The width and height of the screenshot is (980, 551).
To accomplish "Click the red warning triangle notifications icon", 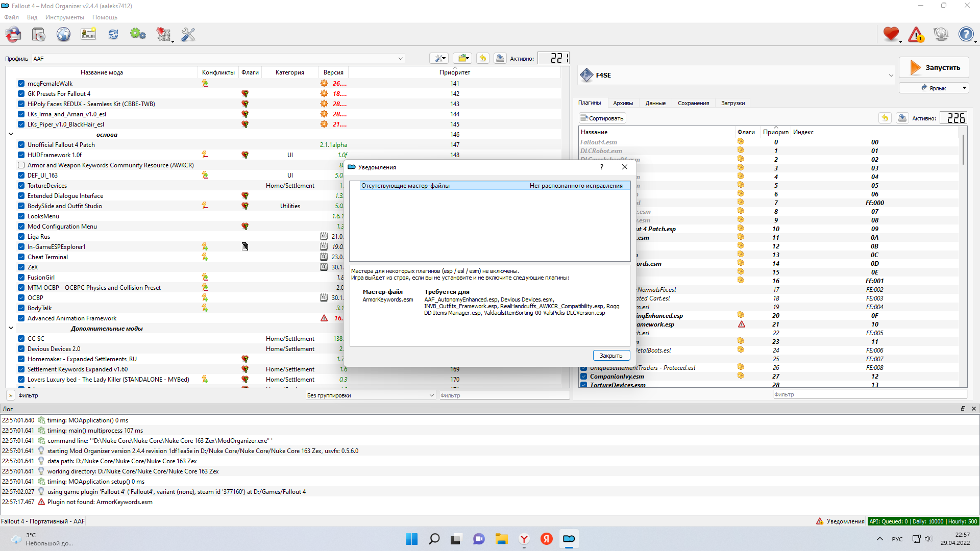I will [x=916, y=35].
